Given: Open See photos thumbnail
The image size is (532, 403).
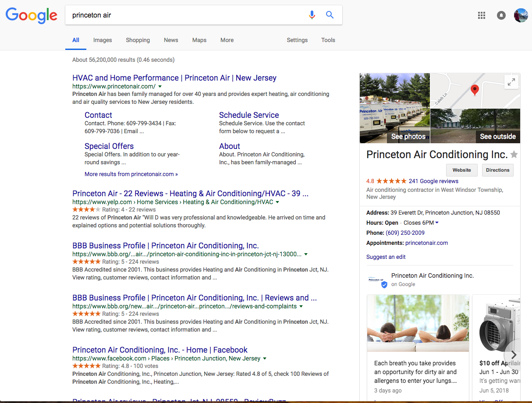Looking at the screenshot, I should click(x=395, y=108).
